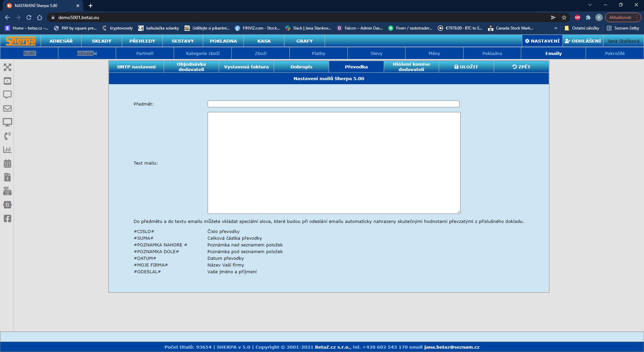Open the calendar sidebar icon

[7, 164]
